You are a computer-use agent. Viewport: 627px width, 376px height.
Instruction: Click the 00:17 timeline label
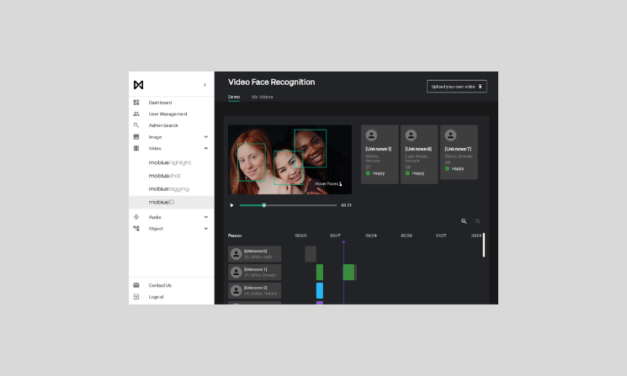[335, 236]
